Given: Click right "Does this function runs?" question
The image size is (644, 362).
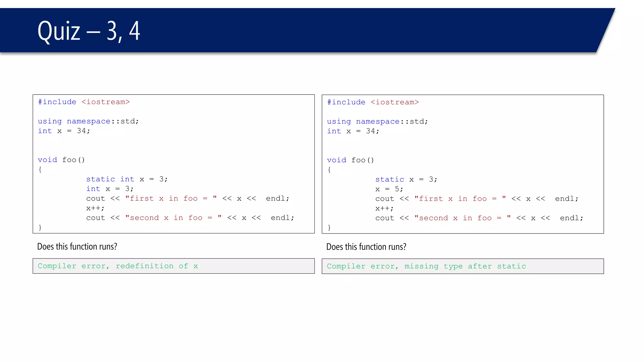Looking at the screenshot, I should [x=366, y=247].
